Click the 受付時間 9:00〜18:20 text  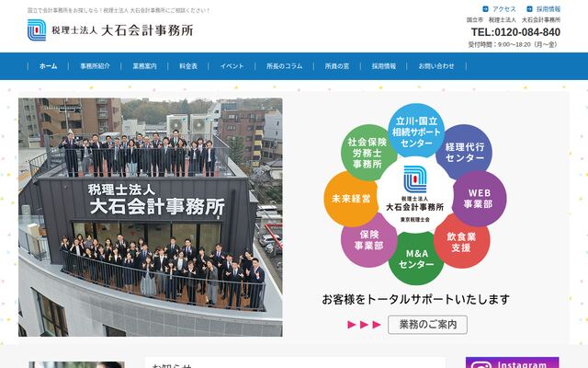coord(513,44)
